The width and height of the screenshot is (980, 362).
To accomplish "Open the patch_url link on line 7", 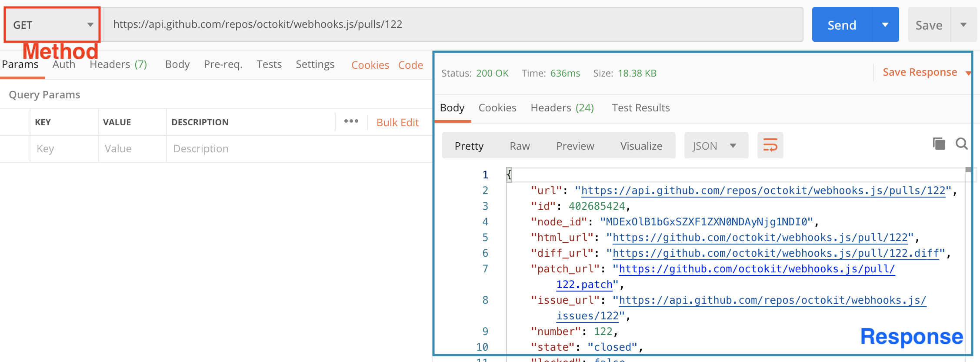I will pos(757,269).
